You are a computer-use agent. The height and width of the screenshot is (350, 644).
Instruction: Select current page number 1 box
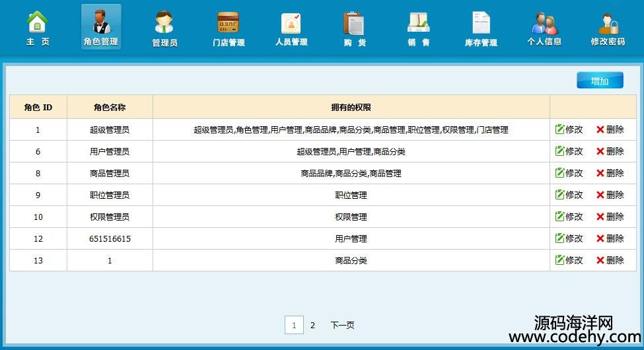pyautogui.click(x=294, y=325)
